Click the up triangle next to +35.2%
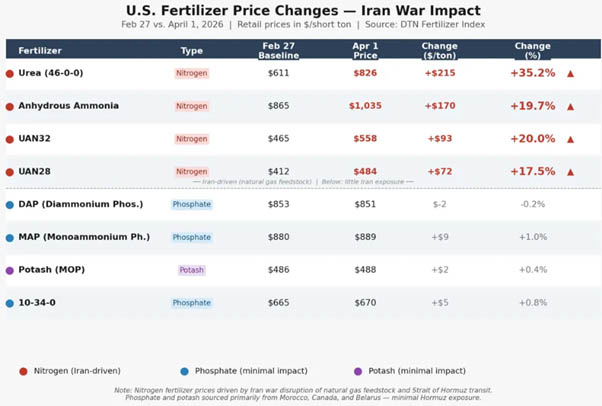 tap(571, 74)
